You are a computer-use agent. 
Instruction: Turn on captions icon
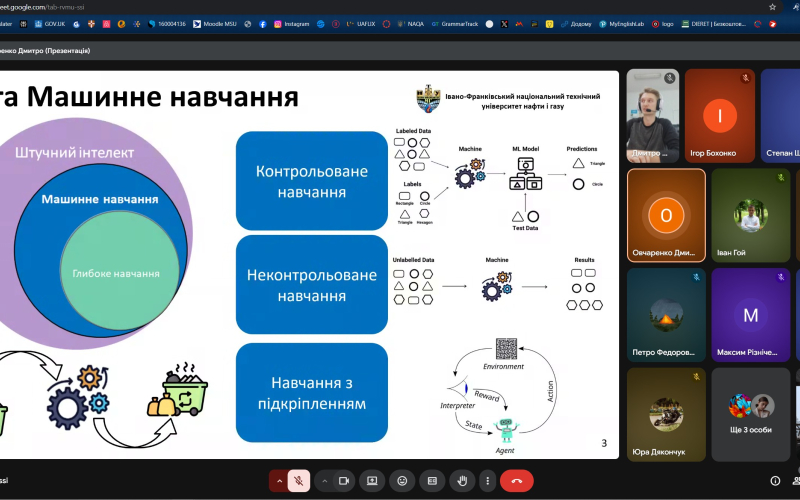click(431, 481)
